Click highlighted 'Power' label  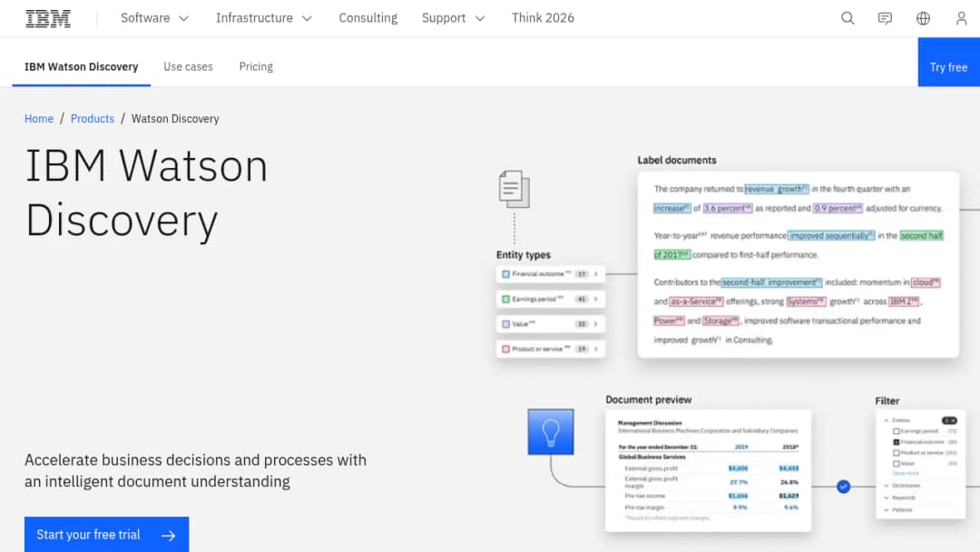click(x=669, y=320)
